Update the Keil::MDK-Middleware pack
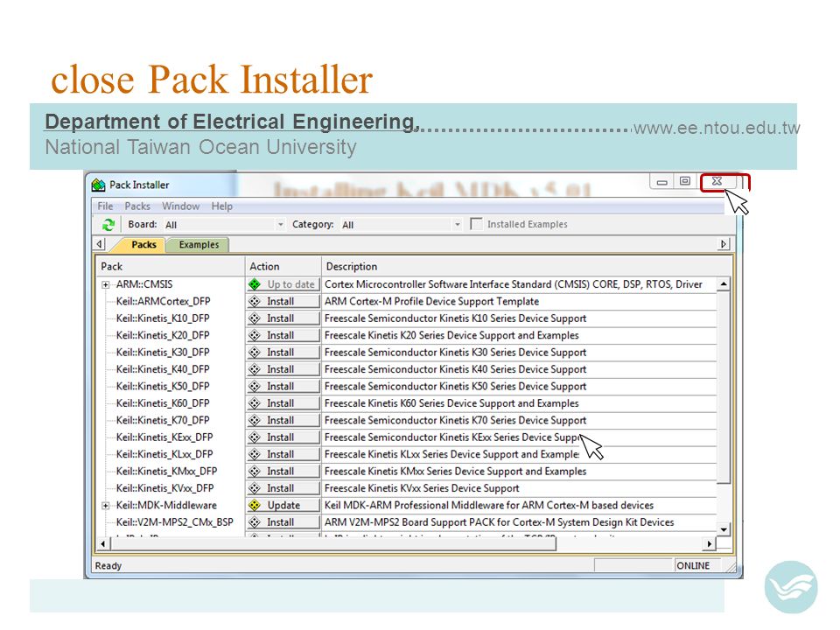Viewport: 840px width, 630px height. [x=283, y=505]
